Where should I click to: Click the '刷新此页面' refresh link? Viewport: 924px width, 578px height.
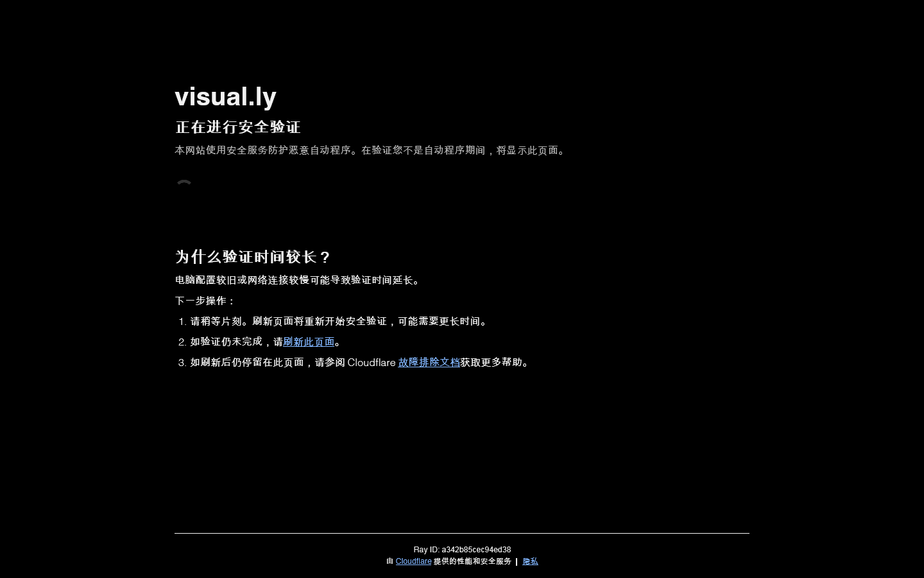309,342
